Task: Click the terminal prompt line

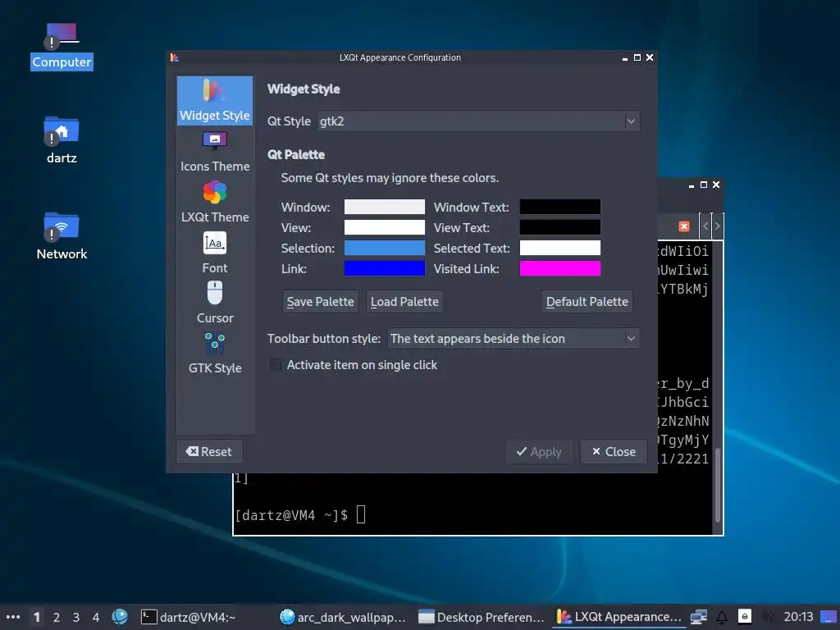Action: coord(300,515)
